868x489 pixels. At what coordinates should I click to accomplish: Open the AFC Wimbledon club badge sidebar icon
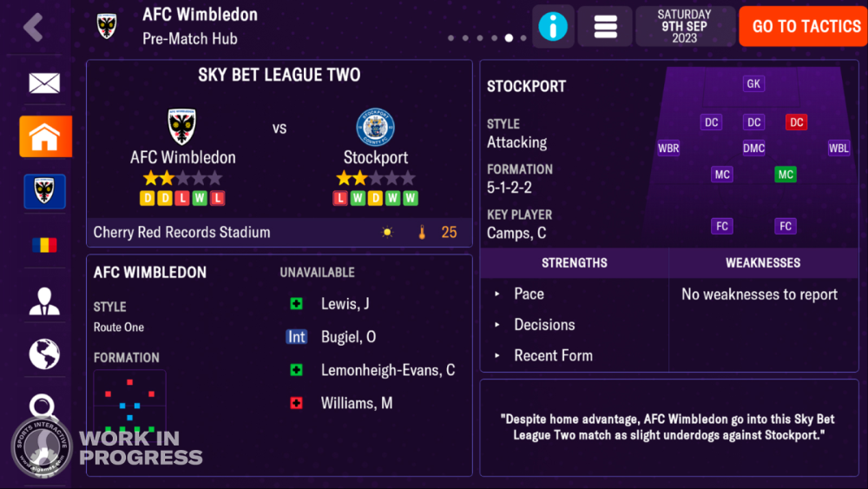[x=45, y=192]
